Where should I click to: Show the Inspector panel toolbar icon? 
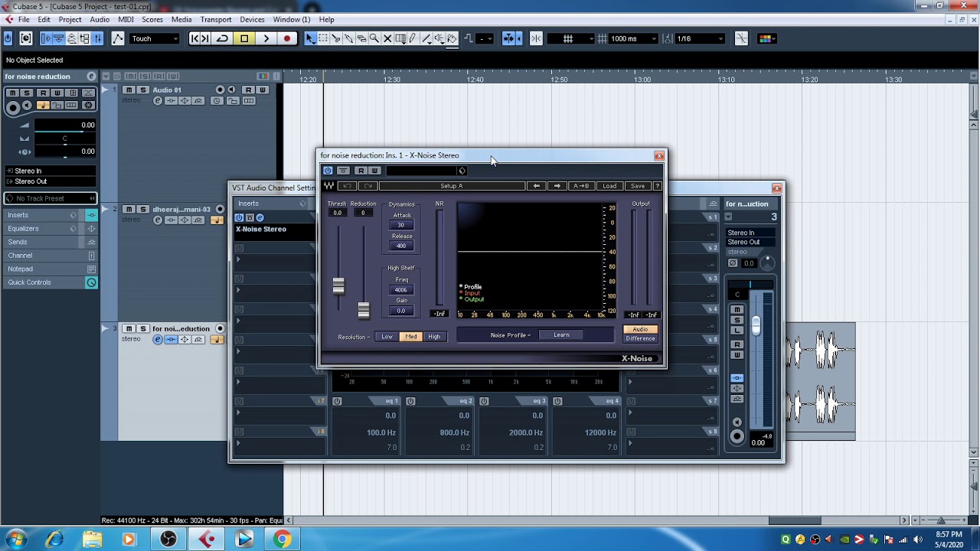coord(45,38)
